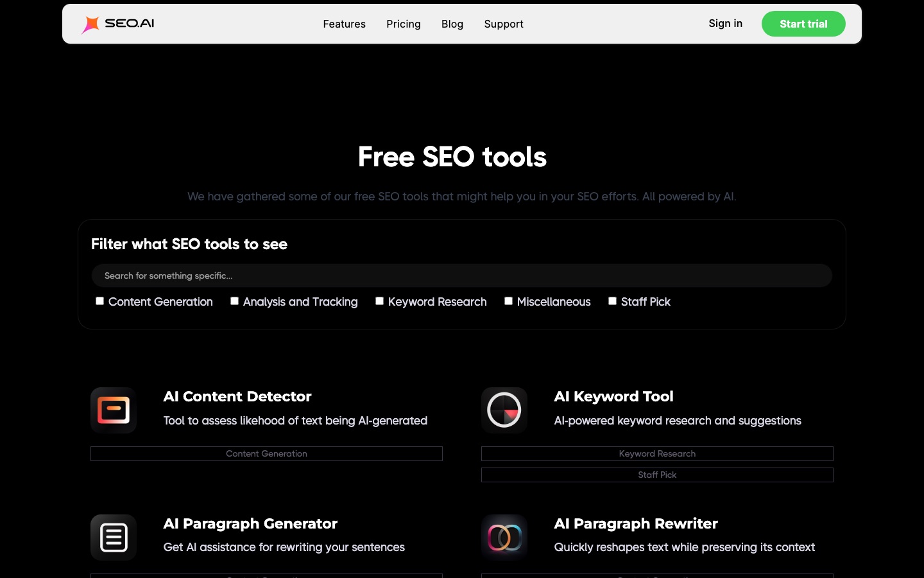Enable the Content Generation filter checkbox
The height and width of the screenshot is (578, 924).
[99, 301]
